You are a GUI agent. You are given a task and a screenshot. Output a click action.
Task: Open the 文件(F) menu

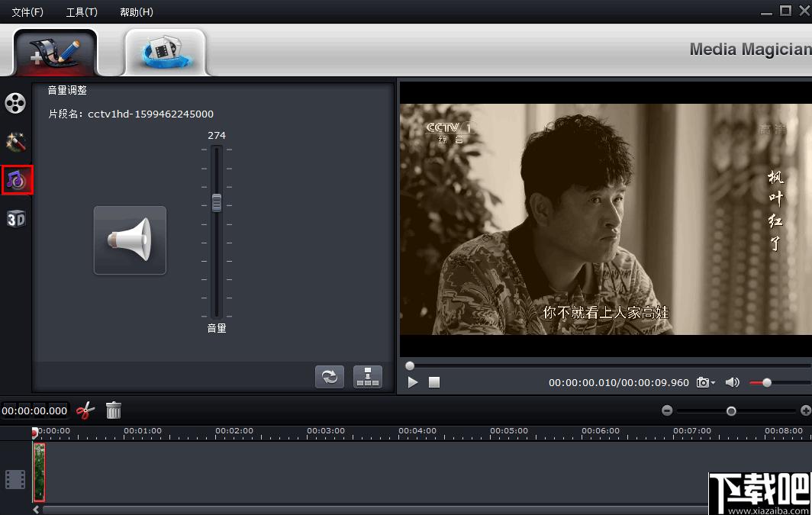[27, 12]
